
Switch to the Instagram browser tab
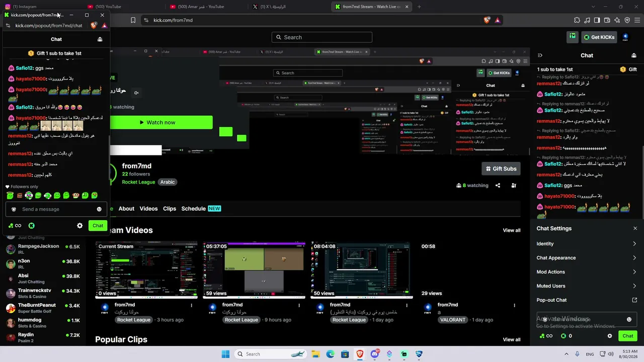[x=41, y=7]
